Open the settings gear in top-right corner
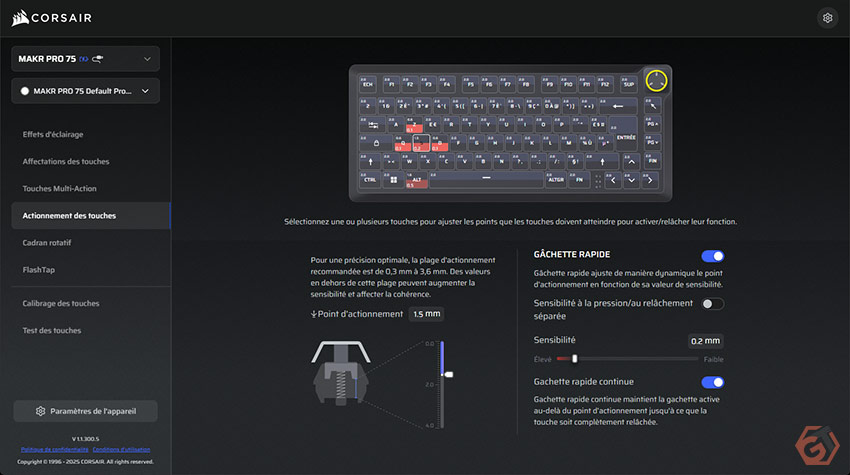 pyautogui.click(x=826, y=17)
